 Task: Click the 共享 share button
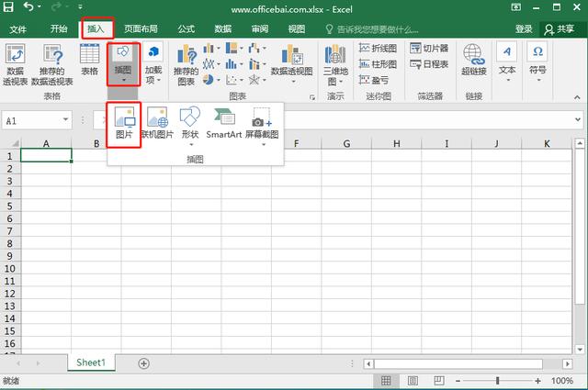click(x=560, y=29)
